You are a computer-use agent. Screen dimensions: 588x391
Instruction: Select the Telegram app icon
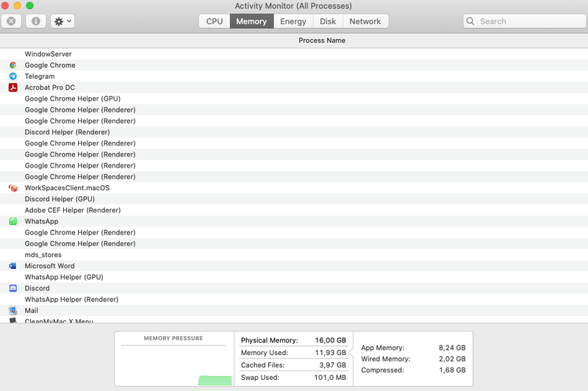pos(13,76)
